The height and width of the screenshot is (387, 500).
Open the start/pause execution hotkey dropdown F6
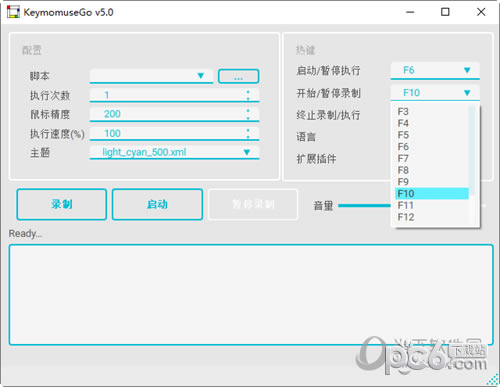click(x=435, y=70)
